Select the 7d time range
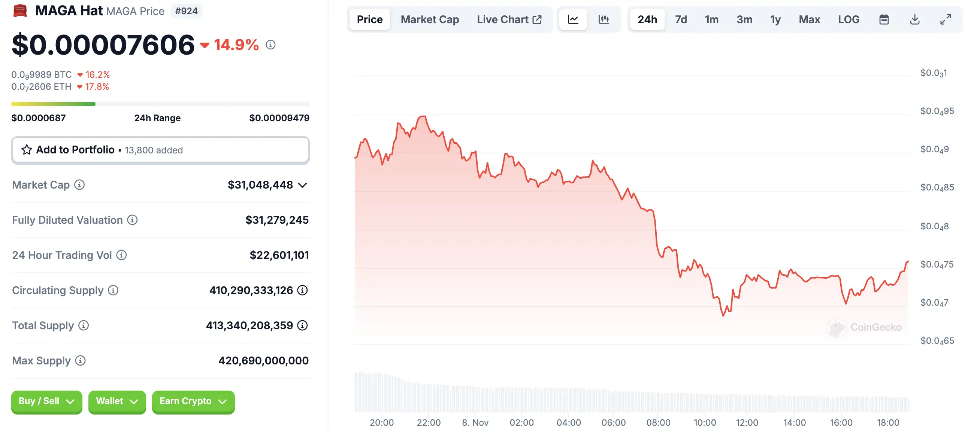The height and width of the screenshot is (431, 980). [x=681, y=19]
